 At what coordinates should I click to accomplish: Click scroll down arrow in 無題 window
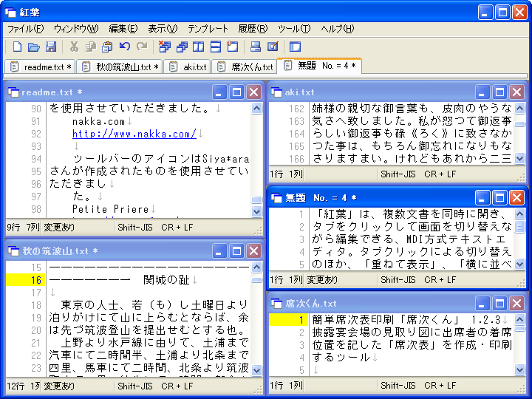(x=519, y=264)
